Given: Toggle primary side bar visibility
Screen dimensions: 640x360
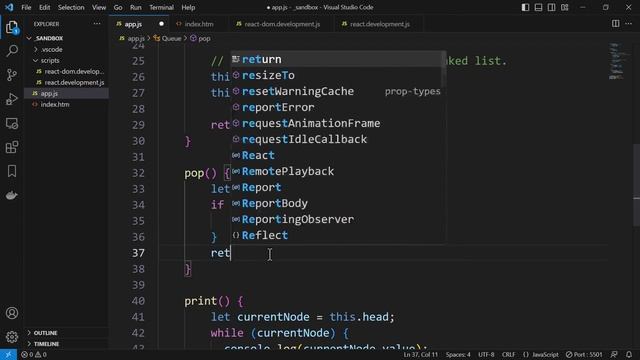Looking at the screenshot, I should [x=525, y=7].
